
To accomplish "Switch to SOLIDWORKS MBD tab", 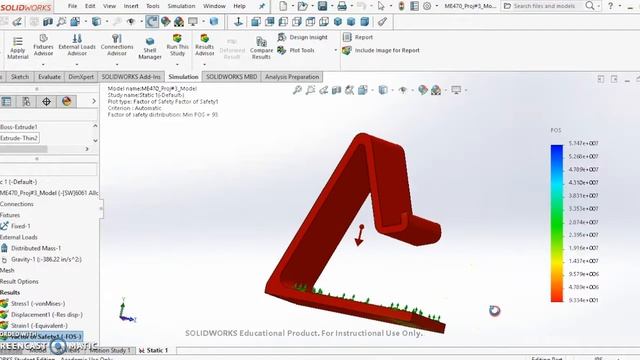I will point(231,77).
